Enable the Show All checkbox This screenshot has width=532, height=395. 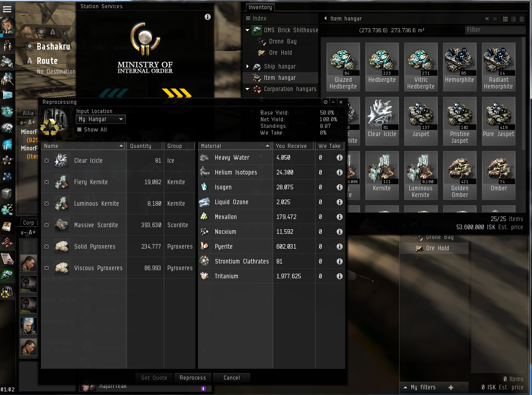click(79, 129)
